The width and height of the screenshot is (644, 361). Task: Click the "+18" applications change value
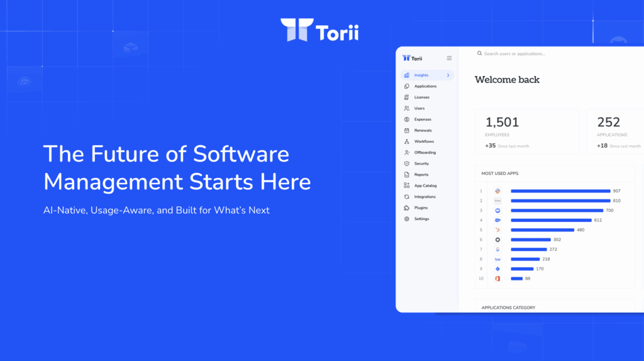tap(602, 146)
